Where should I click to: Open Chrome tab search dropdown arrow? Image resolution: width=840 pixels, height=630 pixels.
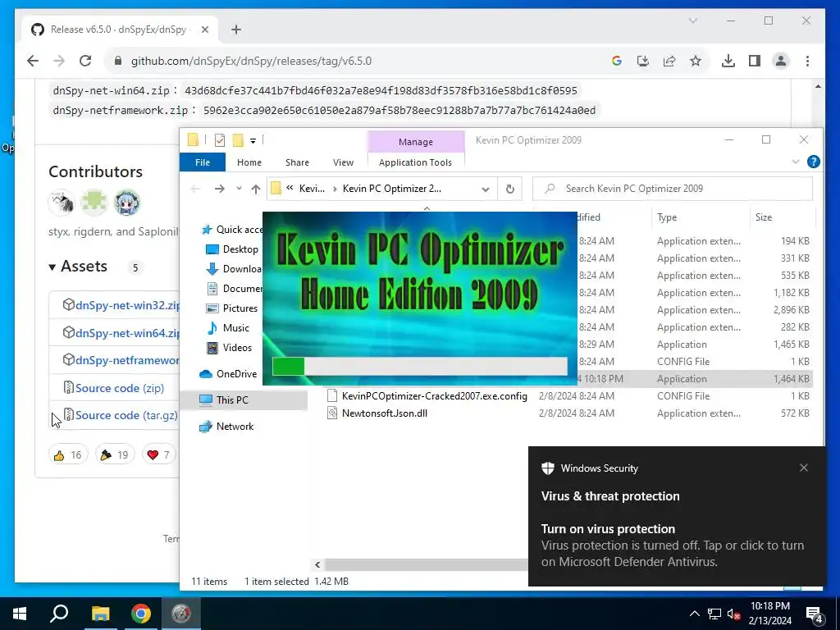click(x=692, y=21)
